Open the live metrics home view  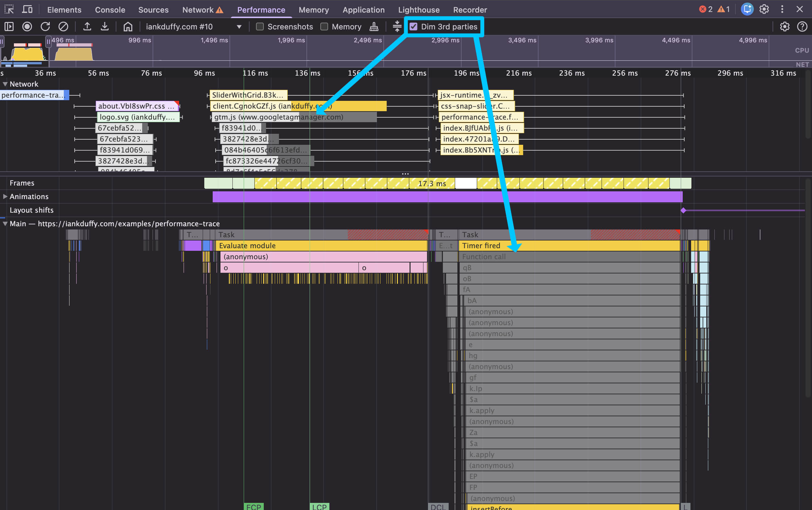128,27
